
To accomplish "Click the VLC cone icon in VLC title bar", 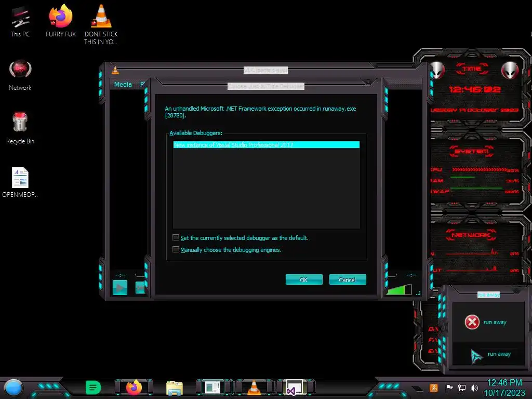I will pos(115,70).
